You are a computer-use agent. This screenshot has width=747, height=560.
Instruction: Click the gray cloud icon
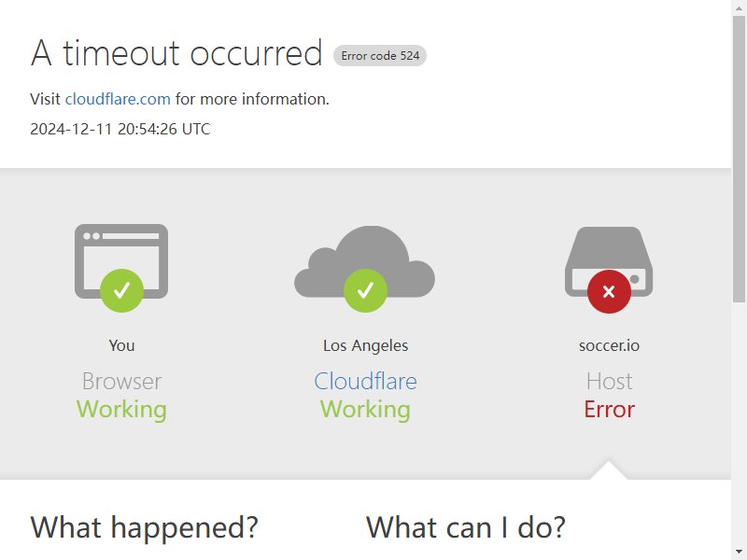click(x=365, y=261)
